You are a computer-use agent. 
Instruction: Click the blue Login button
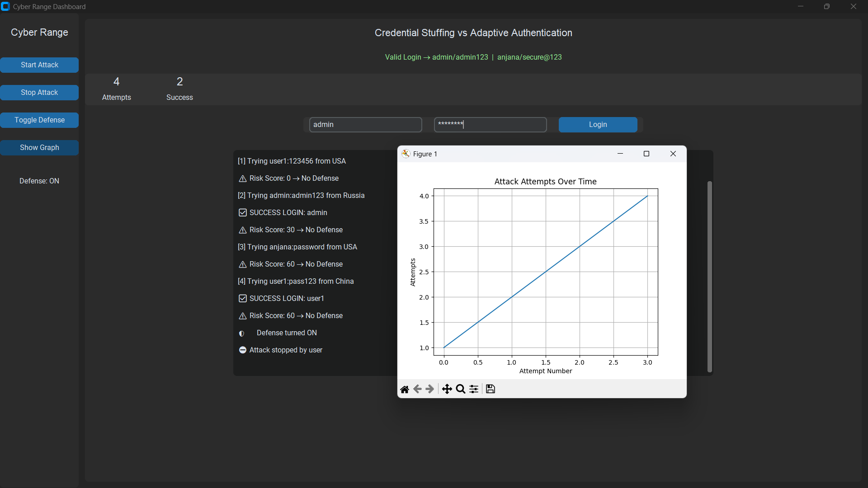[598, 125]
